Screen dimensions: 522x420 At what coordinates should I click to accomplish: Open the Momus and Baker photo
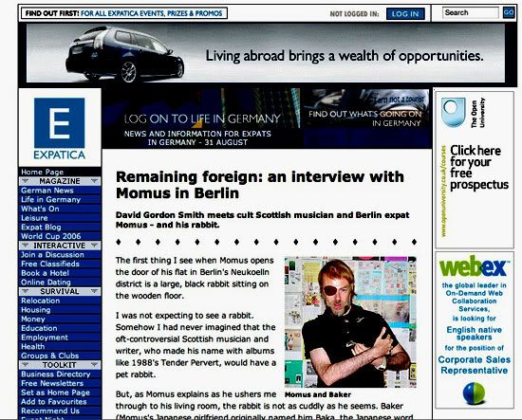tap(350, 322)
